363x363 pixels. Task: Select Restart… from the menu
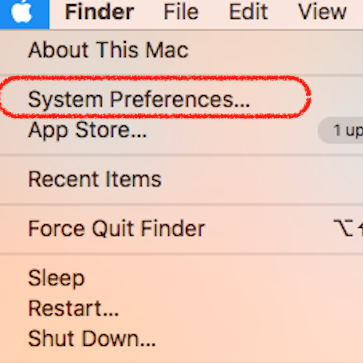point(181,308)
